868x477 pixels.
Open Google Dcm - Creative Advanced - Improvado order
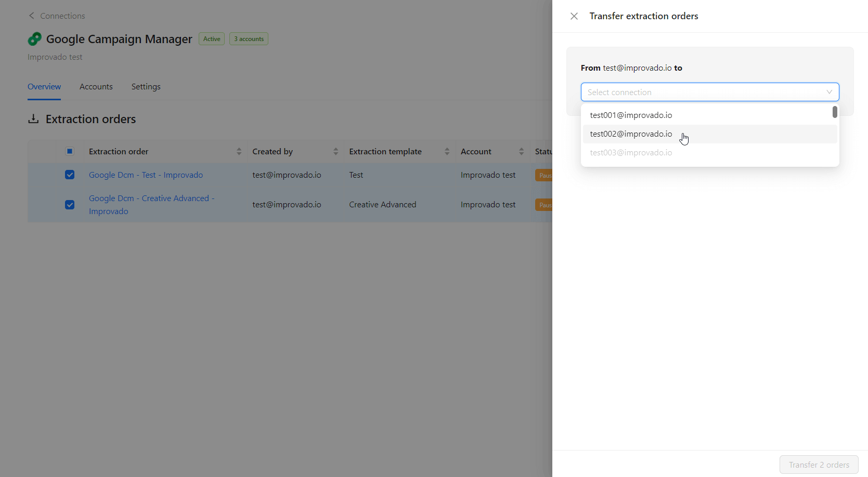[x=151, y=205]
